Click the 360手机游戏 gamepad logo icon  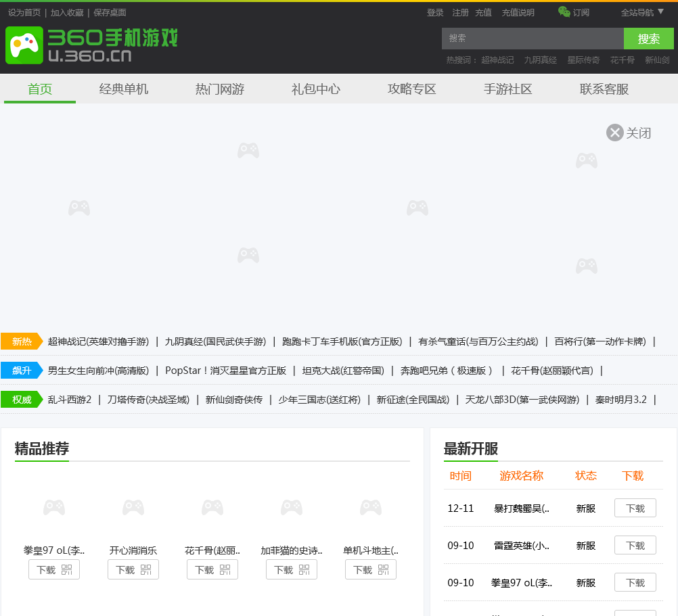[24, 45]
